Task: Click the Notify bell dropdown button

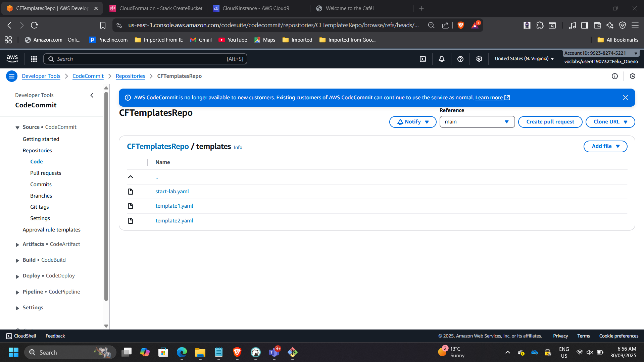Action: click(412, 121)
